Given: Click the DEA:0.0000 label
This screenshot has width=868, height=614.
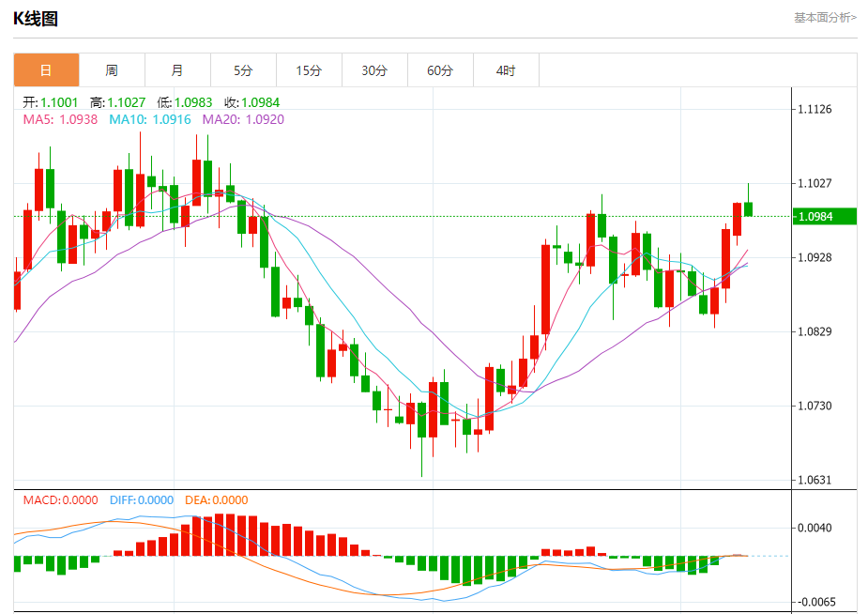Looking at the screenshot, I should point(217,500).
